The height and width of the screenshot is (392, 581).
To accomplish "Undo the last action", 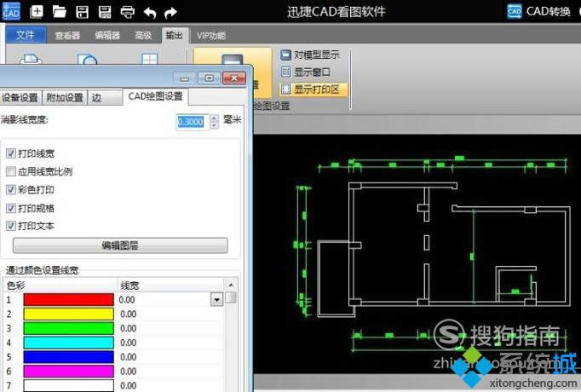I will 149,13.
